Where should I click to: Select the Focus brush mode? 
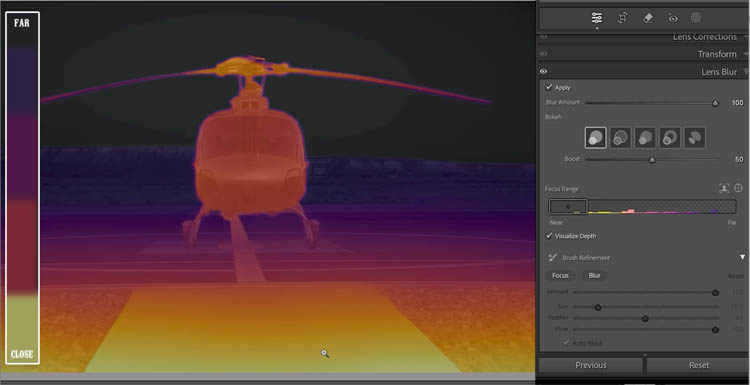[561, 275]
